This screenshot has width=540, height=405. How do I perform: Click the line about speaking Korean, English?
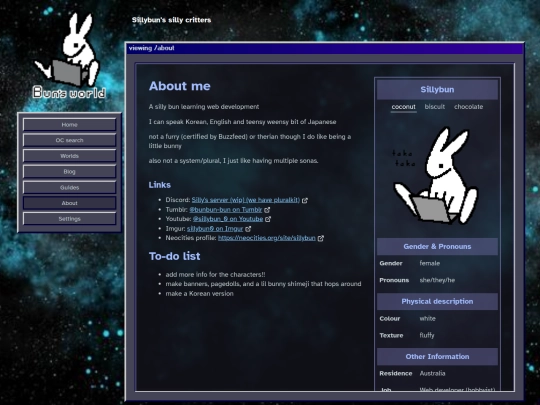[x=242, y=122]
